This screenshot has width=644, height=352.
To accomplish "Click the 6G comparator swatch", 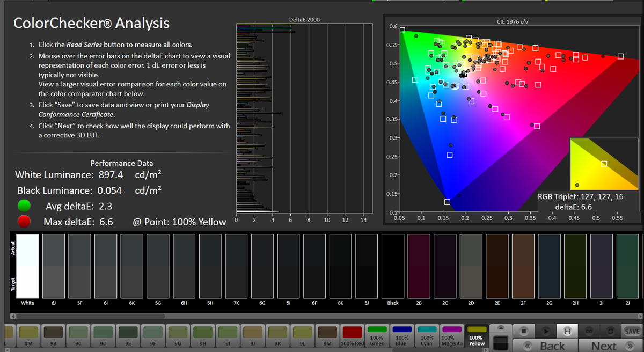I will [262, 266].
